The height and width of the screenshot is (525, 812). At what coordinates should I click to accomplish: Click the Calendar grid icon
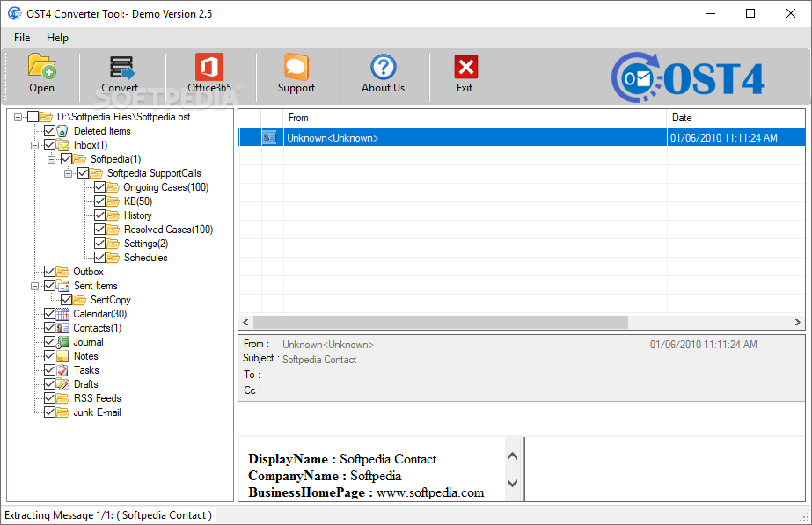(x=62, y=314)
